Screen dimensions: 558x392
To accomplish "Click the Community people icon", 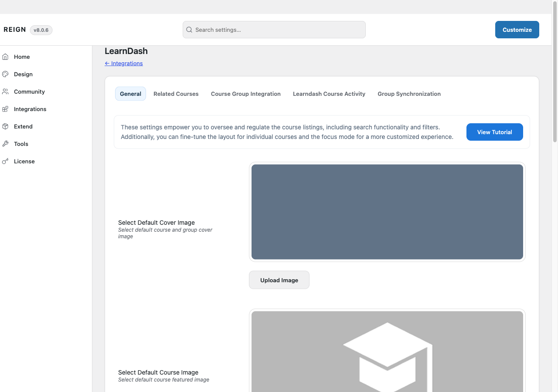I will pos(5,91).
